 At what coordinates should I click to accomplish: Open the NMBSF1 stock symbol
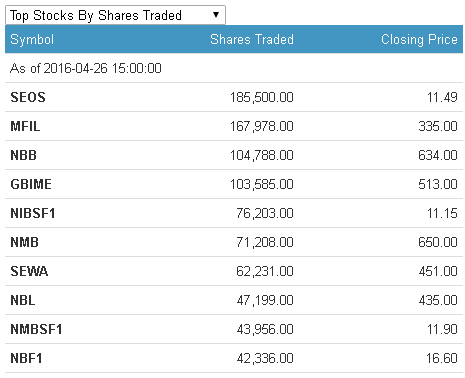36,329
